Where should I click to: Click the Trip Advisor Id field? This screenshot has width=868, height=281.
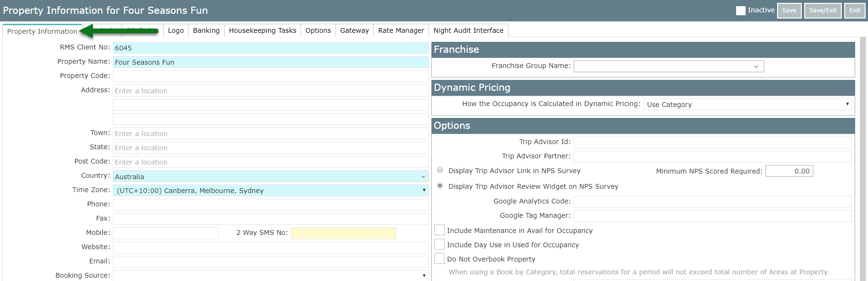click(x=713, y=142)
